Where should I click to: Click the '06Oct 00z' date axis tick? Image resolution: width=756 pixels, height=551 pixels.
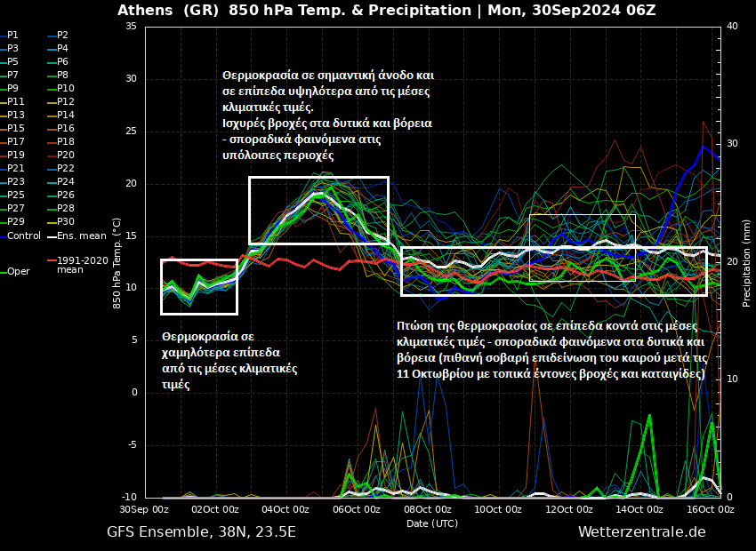pyautogui.click(x=357, y=509)
